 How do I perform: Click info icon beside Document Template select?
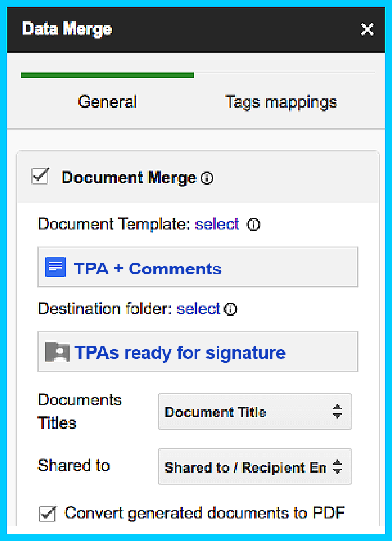coord(253,225)
